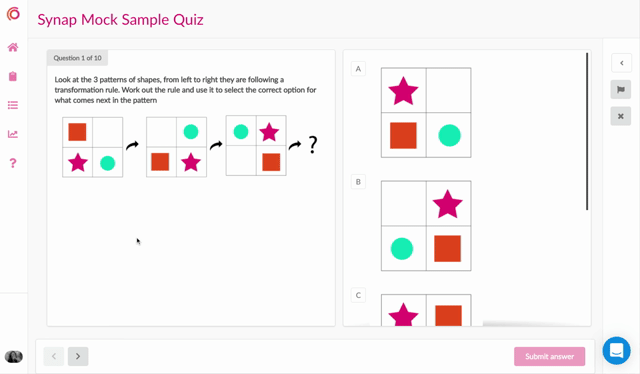The width and height of the screenshot is (640, 374).
Task: Go to next question with right chevron
Action: coord(78,356)
